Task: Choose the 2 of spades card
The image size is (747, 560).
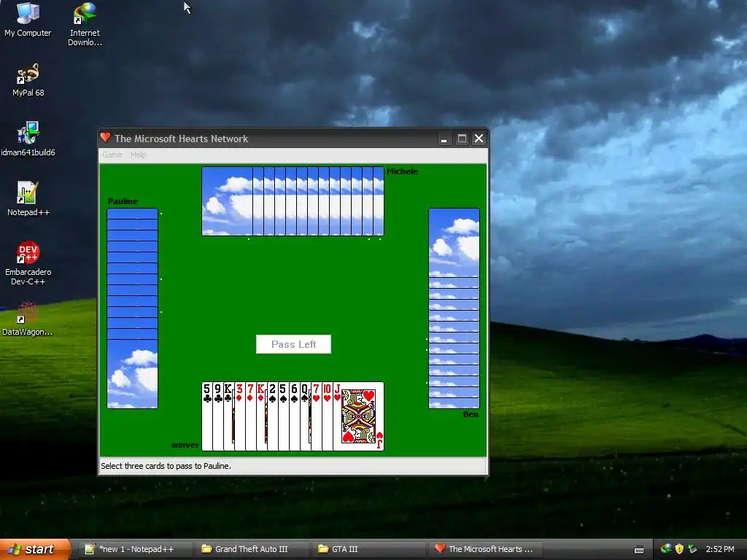Action: click(x=273, y=416)
